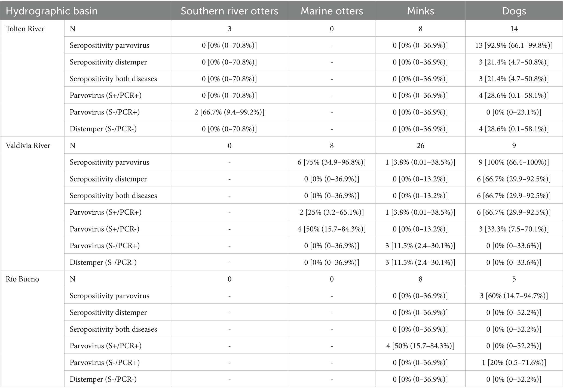
Task: Select the 9 [100% (66.4–100%)] cell
Action: click(x=514, y=162)
